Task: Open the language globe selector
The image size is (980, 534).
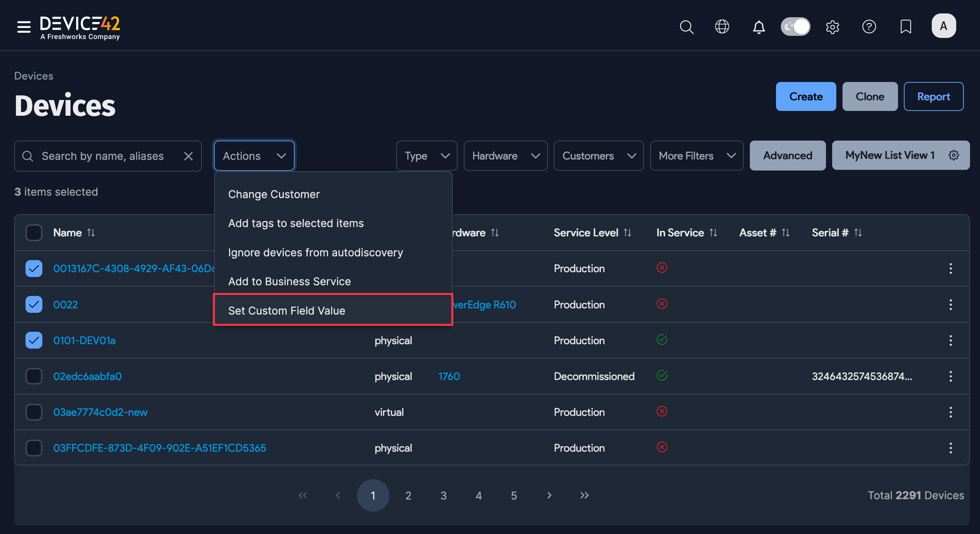Action: point(722,27)
